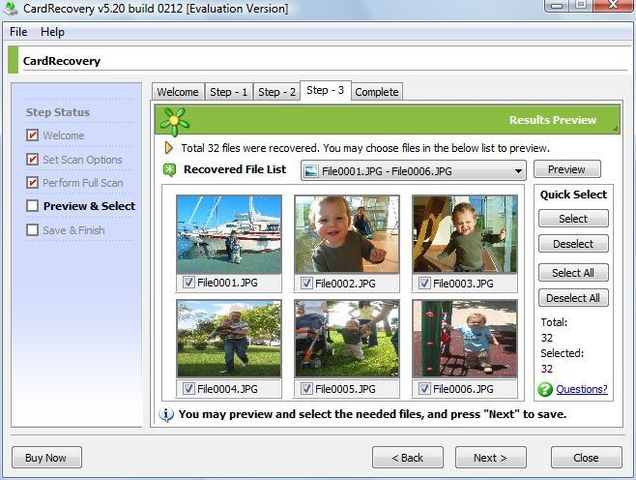Click the green icon beside Recovered File List
The width and height of the screenshot is (636, 480).
[169, 170]
